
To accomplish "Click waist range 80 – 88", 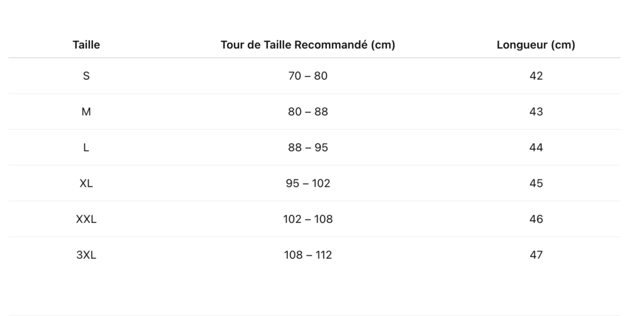I will pyautogui.click(x=308, y=112).
